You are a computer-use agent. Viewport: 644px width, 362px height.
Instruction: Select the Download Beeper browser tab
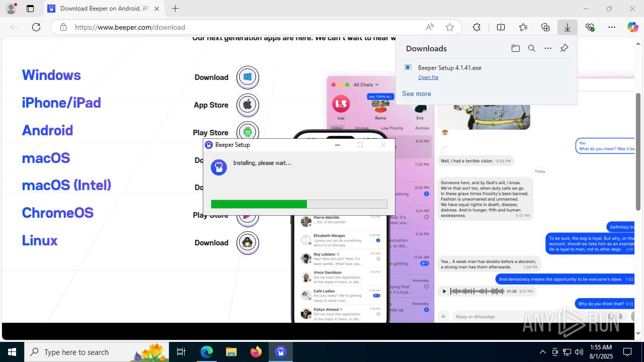(104, 9)
